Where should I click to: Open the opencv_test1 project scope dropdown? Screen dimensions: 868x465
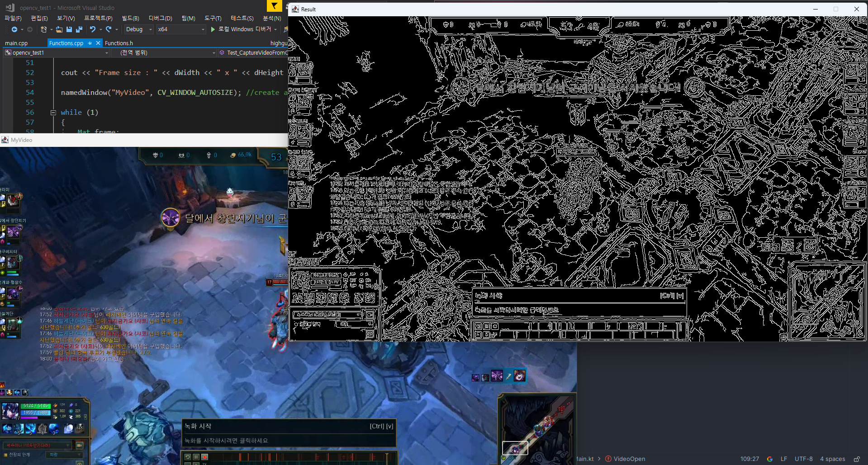[x=57, y=53]
